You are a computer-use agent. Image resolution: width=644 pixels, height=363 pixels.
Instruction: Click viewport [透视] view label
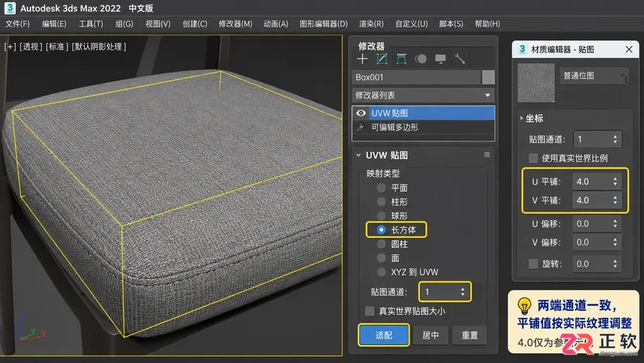coord(31,46)
